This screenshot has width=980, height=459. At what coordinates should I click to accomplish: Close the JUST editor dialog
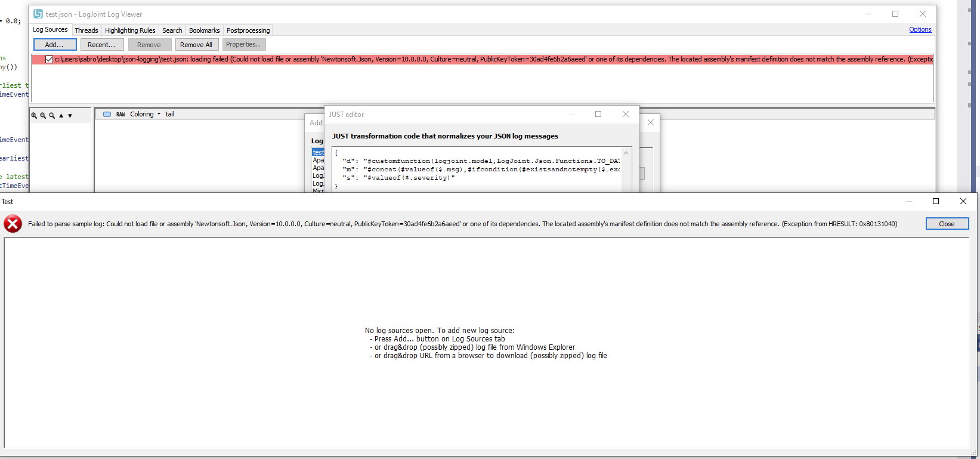coord(626,114)
